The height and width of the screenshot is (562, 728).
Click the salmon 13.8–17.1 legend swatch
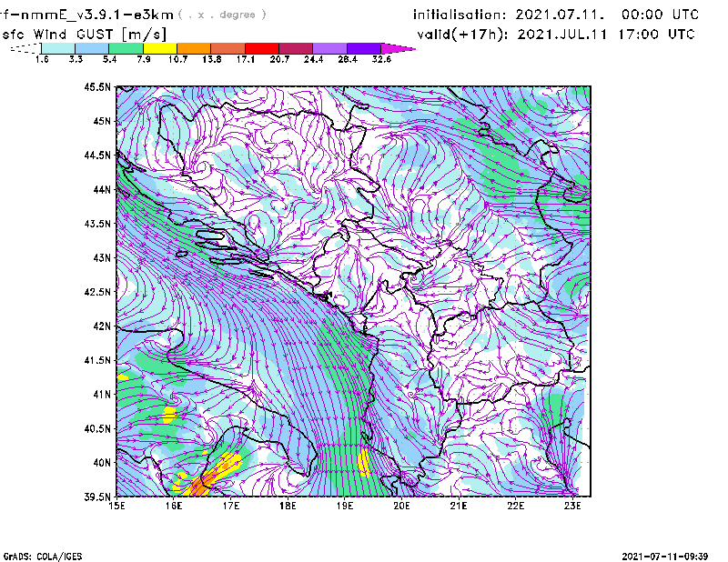[228, 48]
